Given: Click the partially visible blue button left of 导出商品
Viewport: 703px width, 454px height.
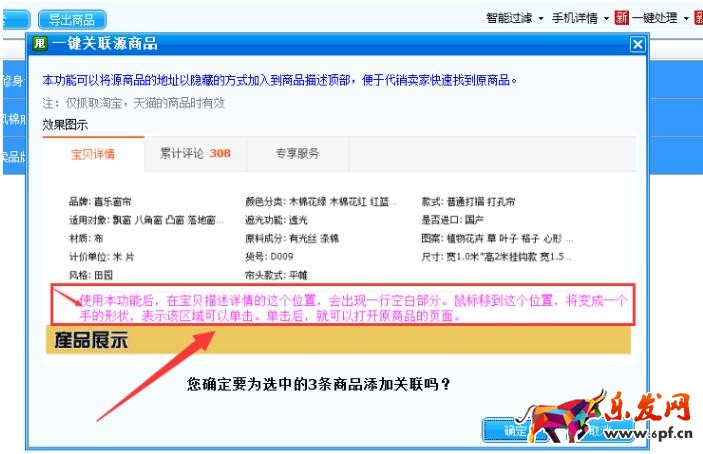Looking at the screenshot, I should [x=16, y=20].
